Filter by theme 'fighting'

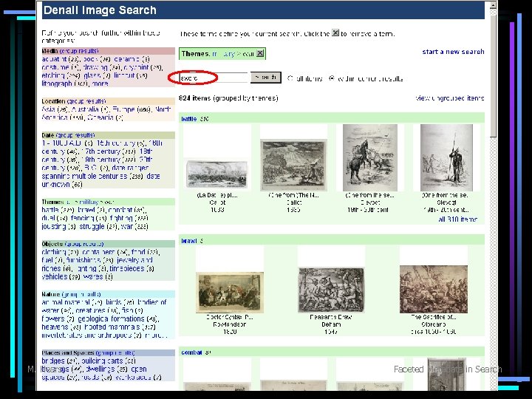click(x=121, y=218)
